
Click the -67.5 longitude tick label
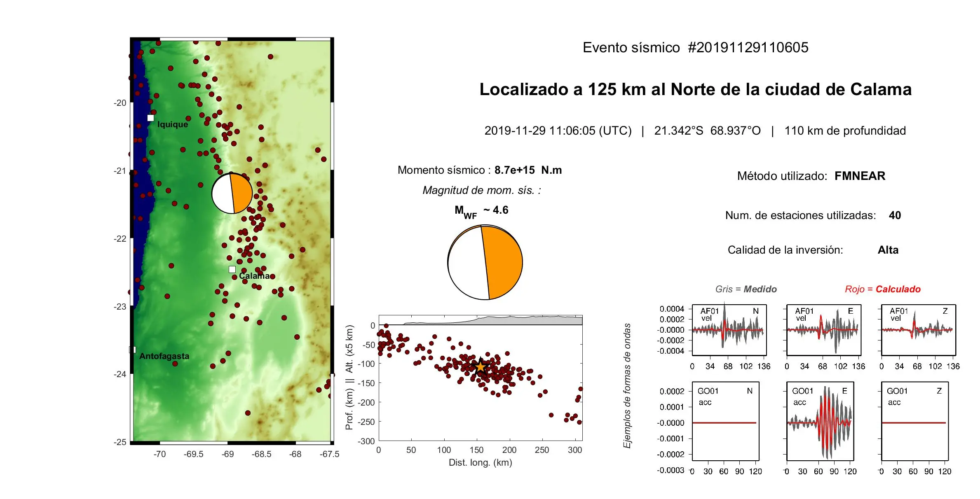pyautogui.click(x=329, y=454)
